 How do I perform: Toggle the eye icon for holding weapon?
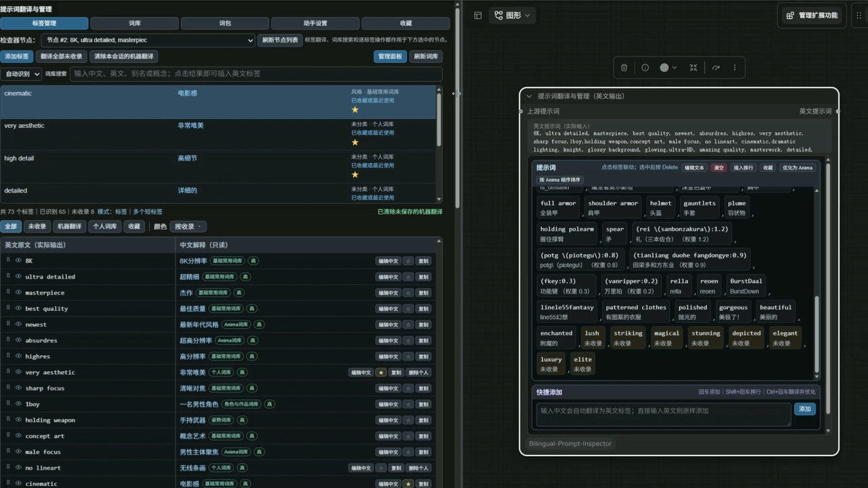point(18,420)
